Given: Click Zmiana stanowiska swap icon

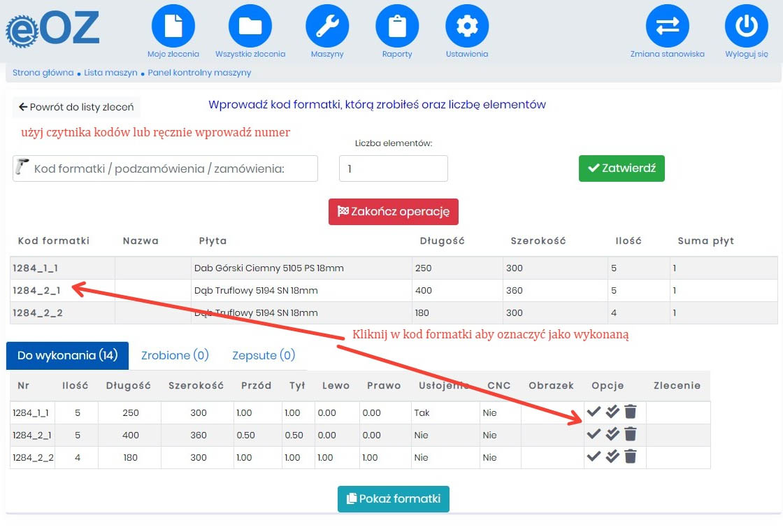Looking at the screenshot, I should click(667, 27).
